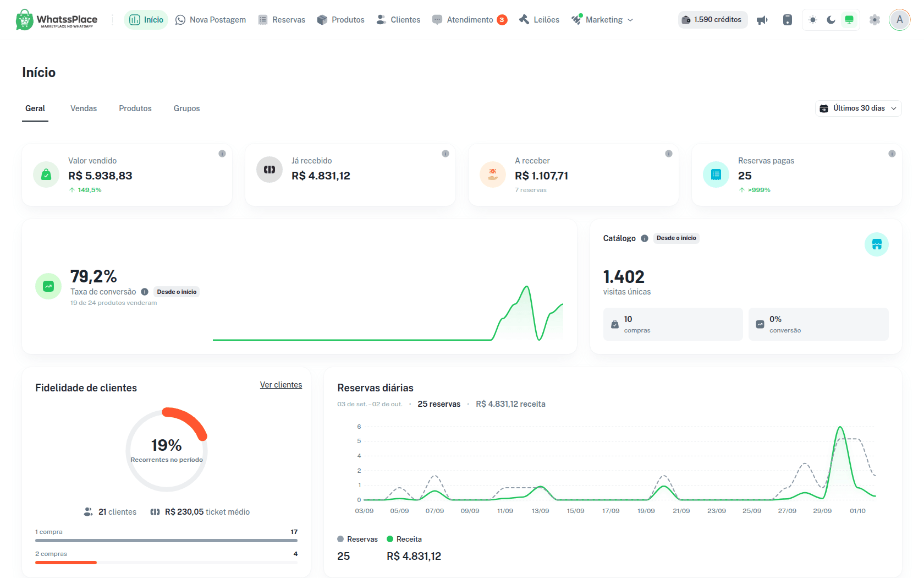Click the catalog store icon

[877, 244]
